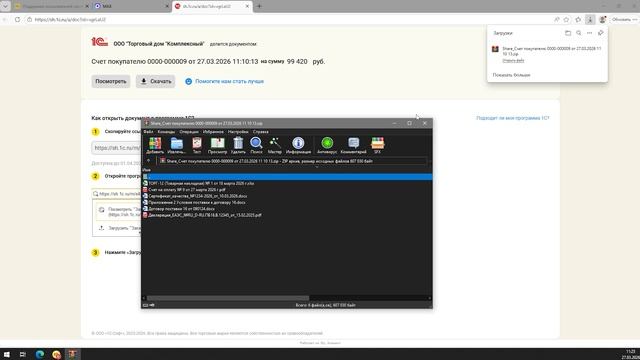Open the Поиск magnifier tool in WinRAR
Viewport: 640px width, 360px height.
click(256, 145)
